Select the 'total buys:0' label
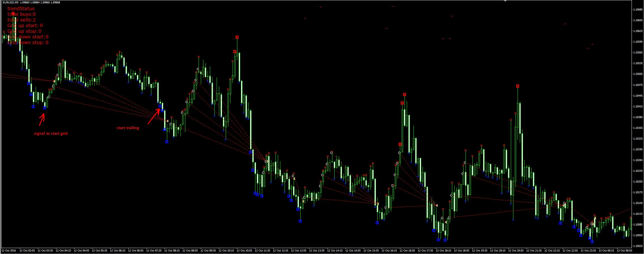This screenshot has height=254, width=644. pos(21,14)
